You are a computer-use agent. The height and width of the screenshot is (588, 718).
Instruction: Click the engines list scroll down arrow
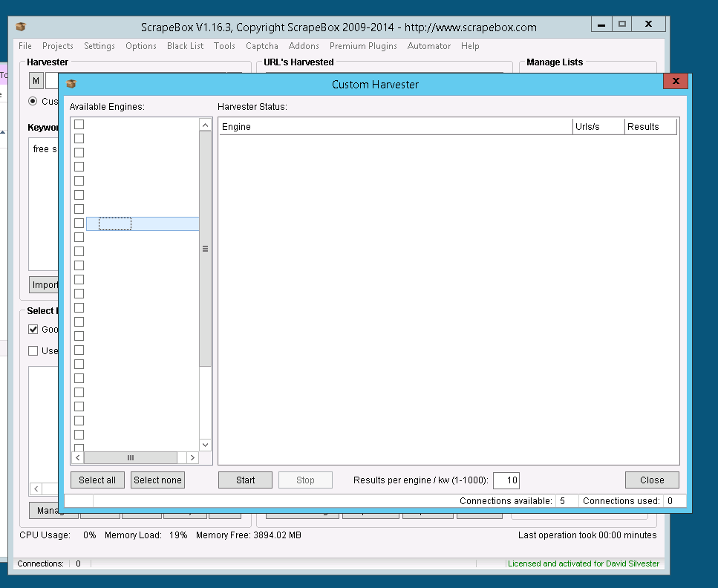point(205,445)
